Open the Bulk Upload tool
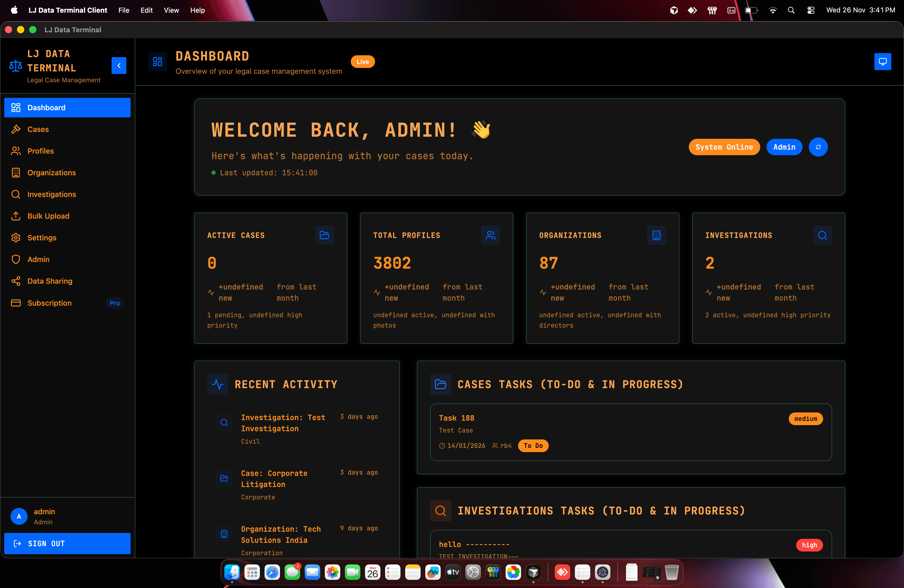This screenshot has height=588, width=904. click(48, 216)
